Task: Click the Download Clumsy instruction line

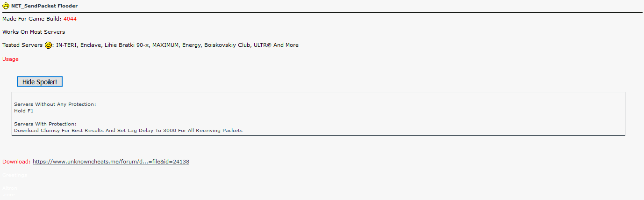Action: point(128,131)
